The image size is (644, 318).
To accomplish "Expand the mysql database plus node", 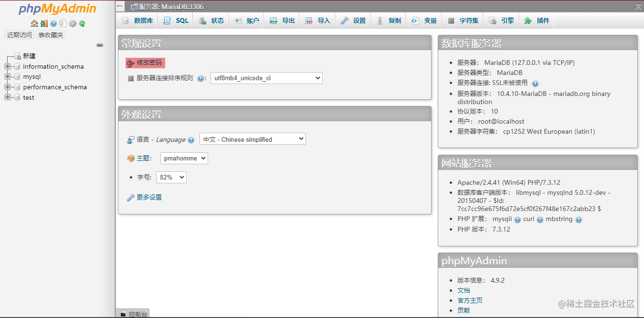I will point(7,77).
